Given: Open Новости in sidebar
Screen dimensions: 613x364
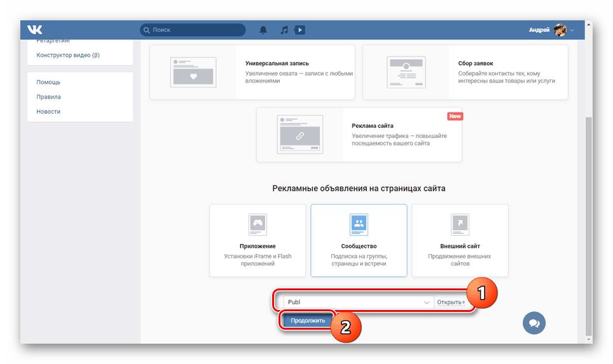Looking at the screenshot, I should coord(48,111).
